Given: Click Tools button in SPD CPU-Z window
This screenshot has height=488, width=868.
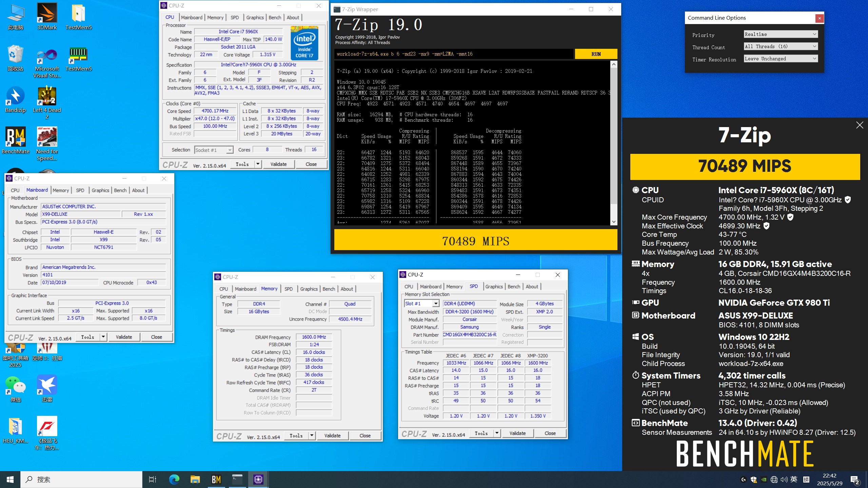Looking at the screenshot, I should [481, 433].
